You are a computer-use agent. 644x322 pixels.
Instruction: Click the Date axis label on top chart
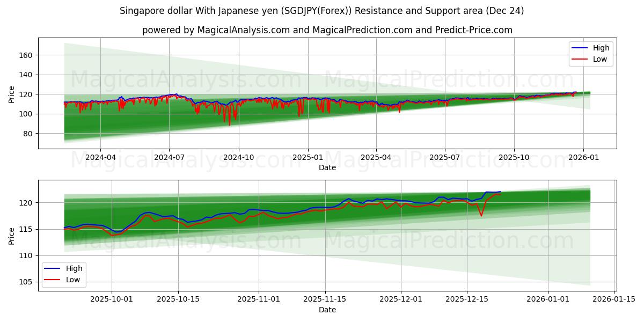coord(328,167)
